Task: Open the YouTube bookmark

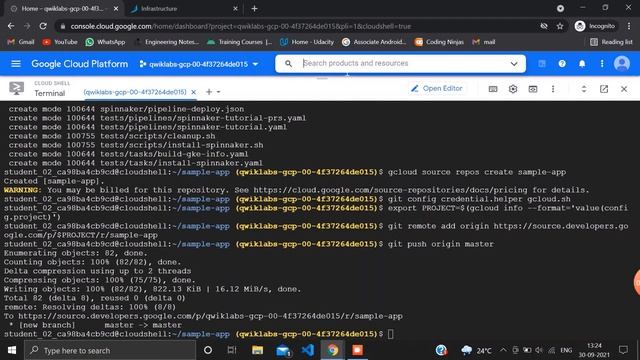Action: 60,42
